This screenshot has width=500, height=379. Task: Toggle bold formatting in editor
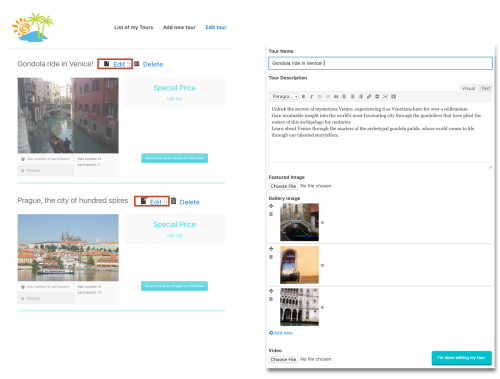[x=303, y=96]
